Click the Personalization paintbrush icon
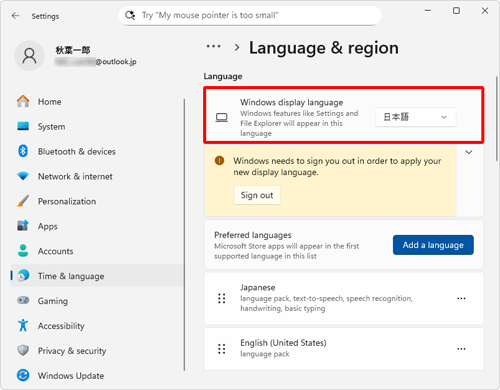The image size is (500, 390). click(x=23, y=201)
